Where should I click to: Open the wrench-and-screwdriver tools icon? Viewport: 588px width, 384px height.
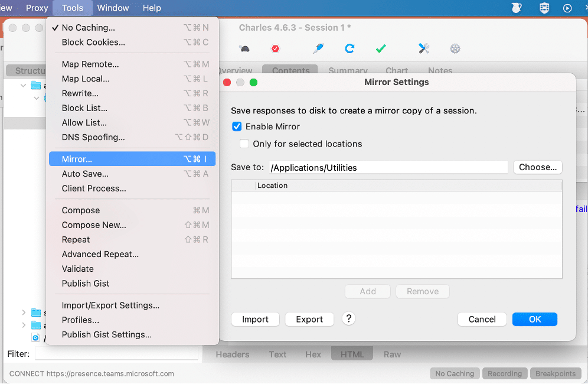point(424,48)
